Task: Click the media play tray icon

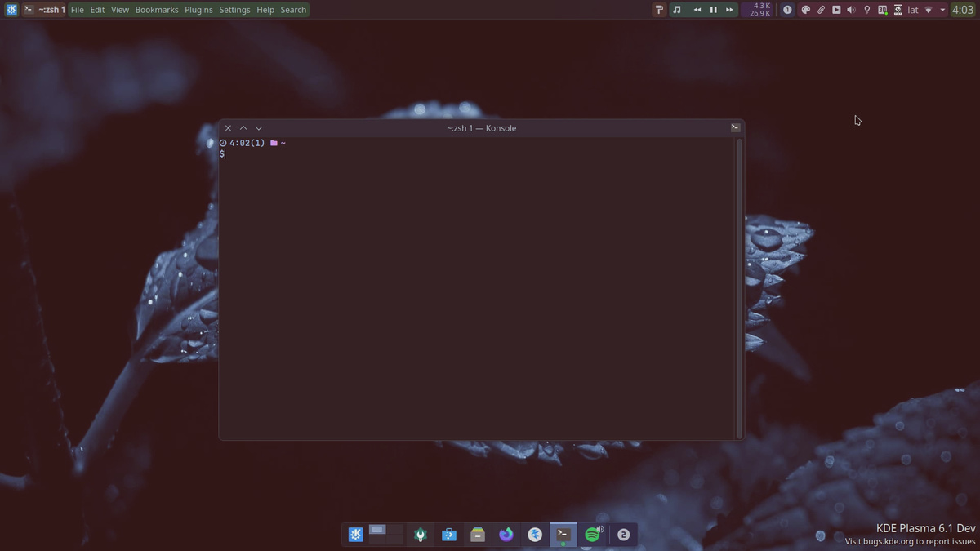Action: point(836,10)
